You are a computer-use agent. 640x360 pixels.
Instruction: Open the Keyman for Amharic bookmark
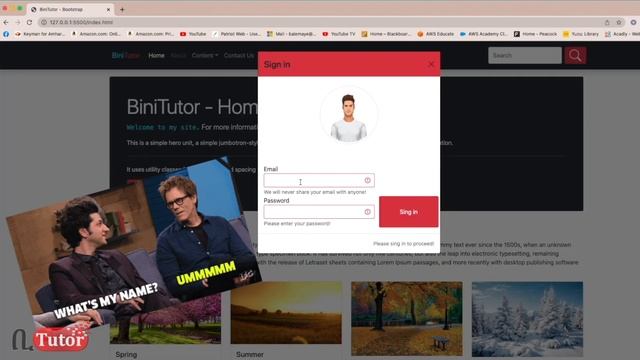pyautogui.click(x=40, y=34)
